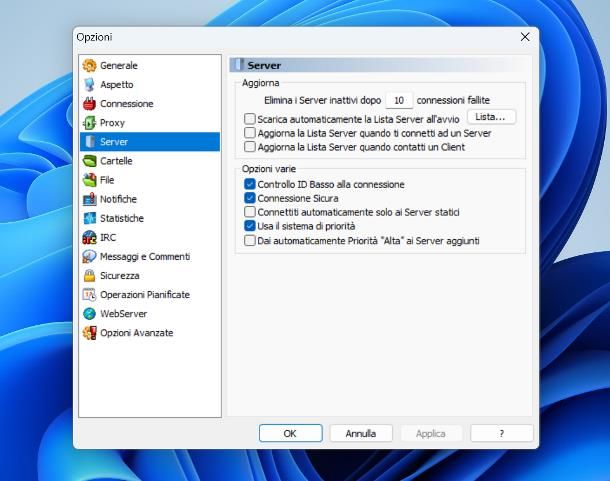The width and height of the screenshot is (610, 481).
Task: Click the Statistiche chart icon
Action: pos(90,218)
